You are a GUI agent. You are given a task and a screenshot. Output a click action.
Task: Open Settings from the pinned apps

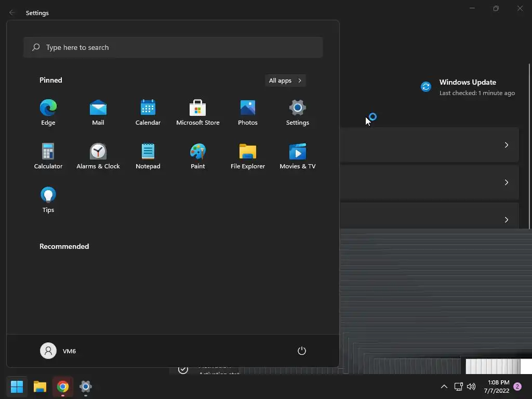pos(298,113)
